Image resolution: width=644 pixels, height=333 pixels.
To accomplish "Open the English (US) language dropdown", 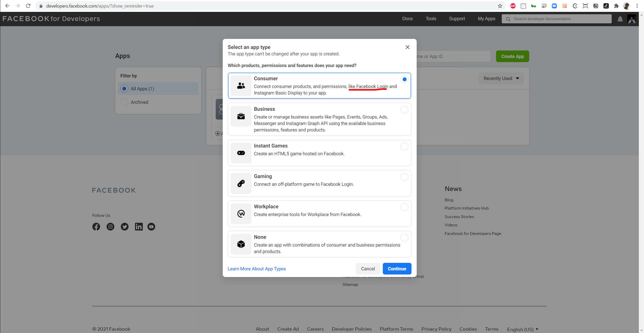I will pos(522,329).
